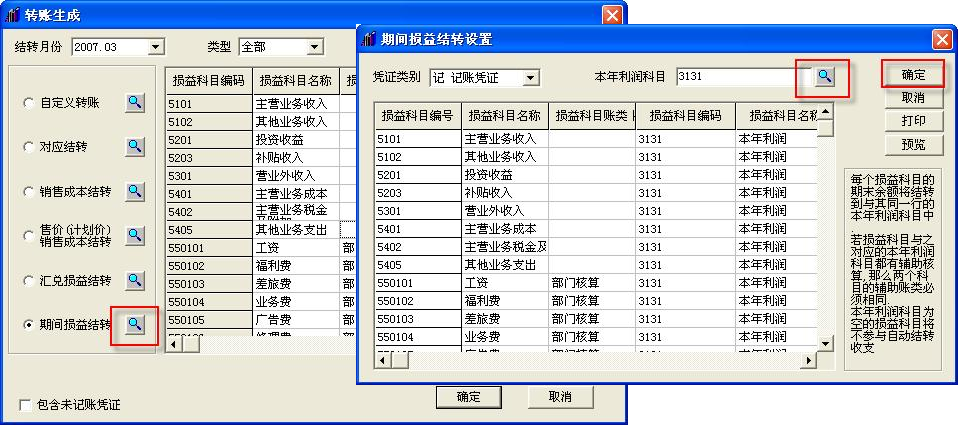Click 取消 button in 转账生成 window
Viewport: 971px width, 432px height.
[x=559, y=397]
